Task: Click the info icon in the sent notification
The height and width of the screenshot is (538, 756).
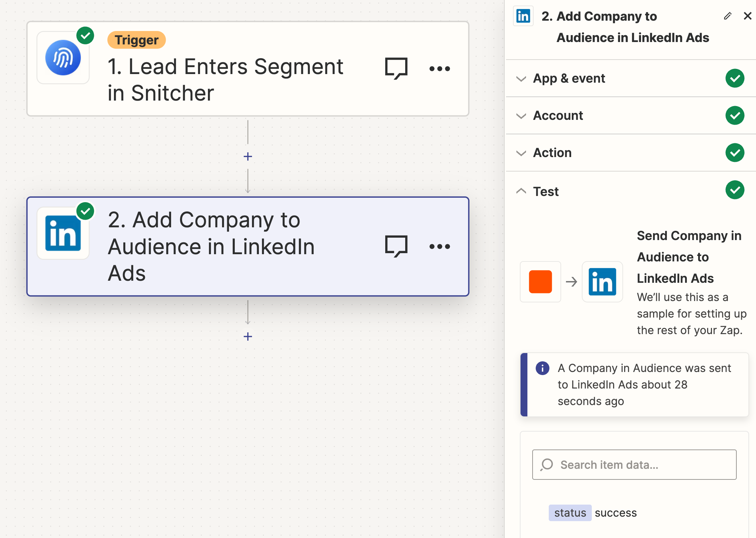Action: coord(543,368)
